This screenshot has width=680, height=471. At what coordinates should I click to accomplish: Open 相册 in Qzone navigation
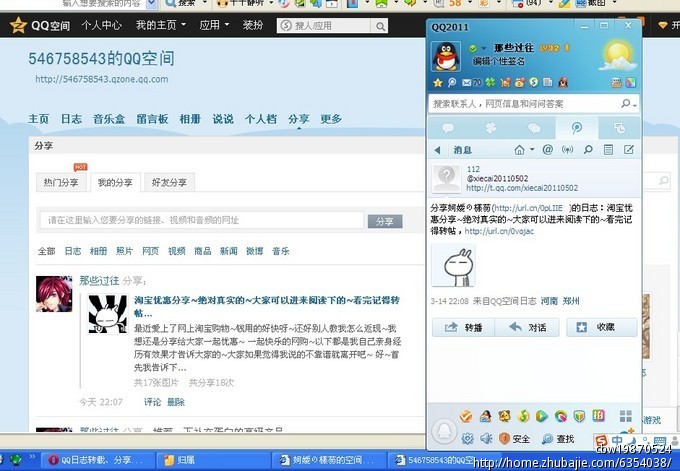click(190, 119)
